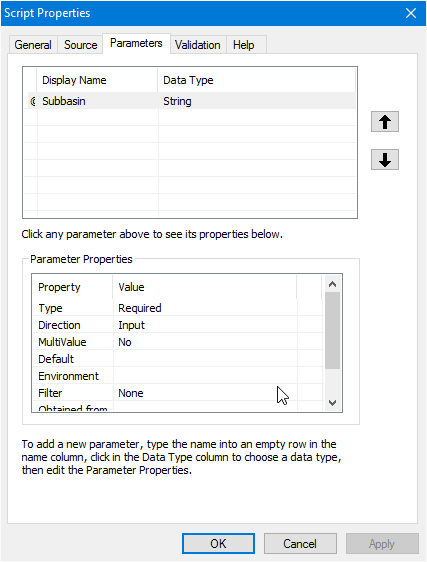The height and width of the screenshot is (562, 427).
Task: Click the OK button
Action: point(218,544)
